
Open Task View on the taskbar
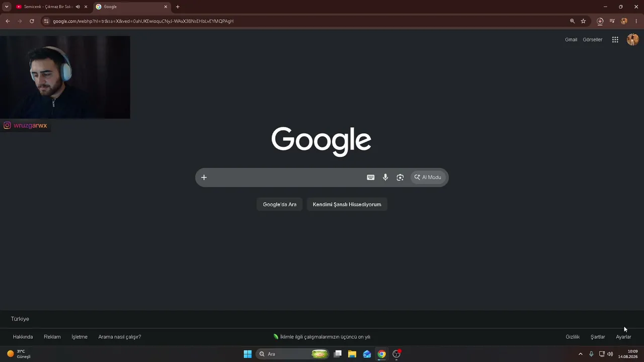[338, 354]
